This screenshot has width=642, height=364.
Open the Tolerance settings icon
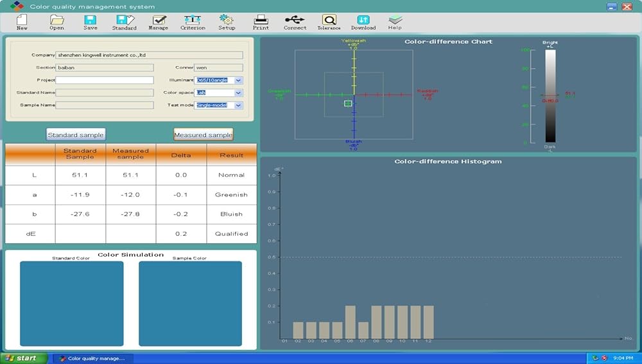click(x=329, y=21)
